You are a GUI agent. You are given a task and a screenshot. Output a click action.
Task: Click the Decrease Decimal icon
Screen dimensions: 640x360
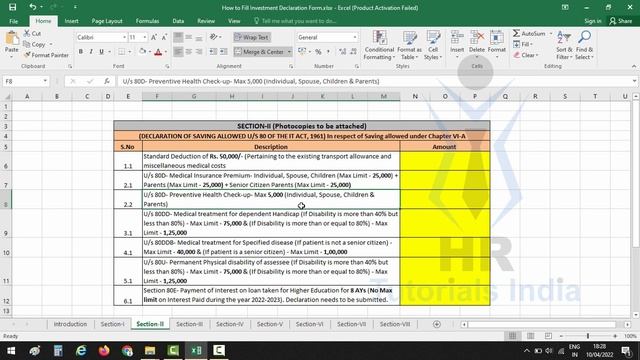(353, 52)
